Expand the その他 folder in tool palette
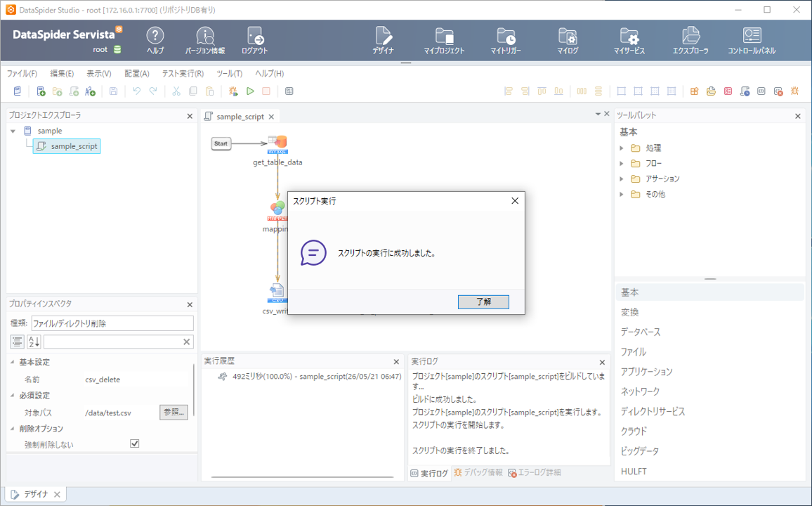 tap(622, 194)
